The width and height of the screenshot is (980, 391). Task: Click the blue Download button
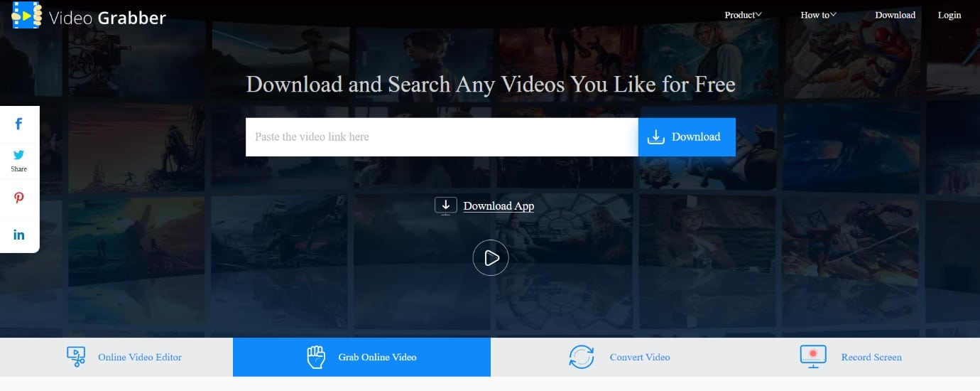(687, 137)
